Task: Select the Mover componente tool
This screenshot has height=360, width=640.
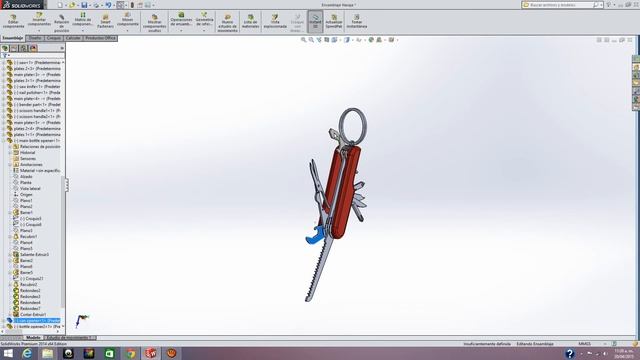Action: tap(128, 20)
